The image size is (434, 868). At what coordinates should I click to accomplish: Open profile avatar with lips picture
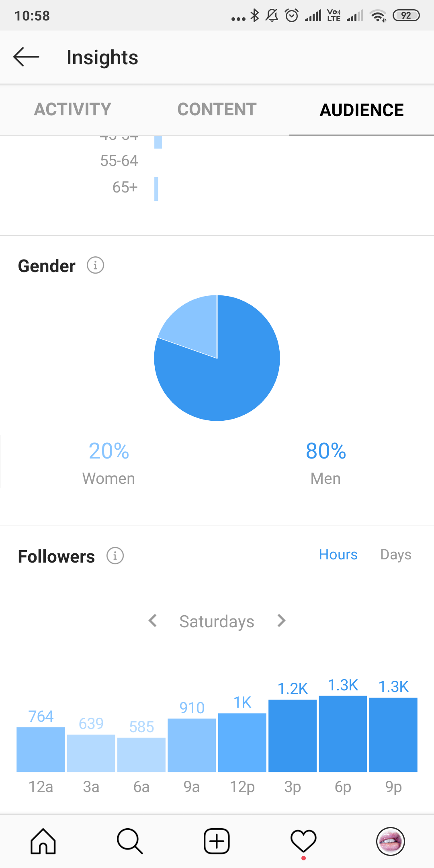[x=390, y=841]
